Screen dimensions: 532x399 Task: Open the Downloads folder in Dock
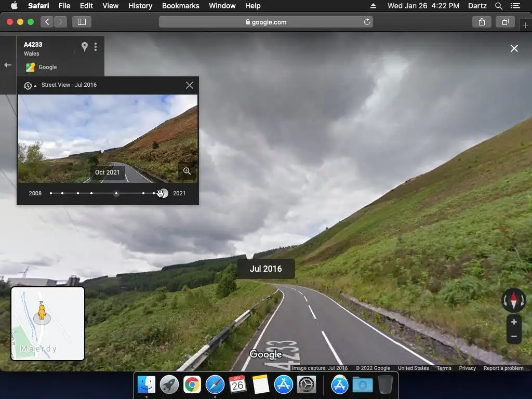[x=362, y=385]
